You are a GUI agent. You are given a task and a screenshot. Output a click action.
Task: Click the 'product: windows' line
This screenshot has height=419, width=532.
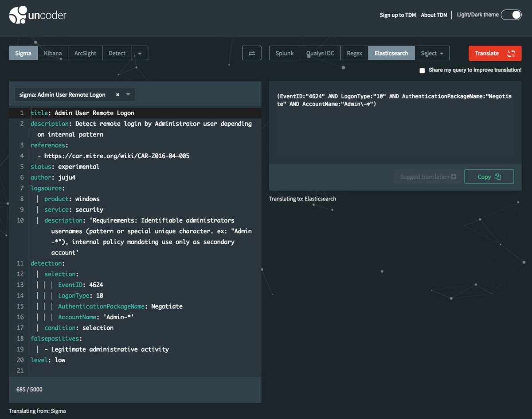[72, 199]
